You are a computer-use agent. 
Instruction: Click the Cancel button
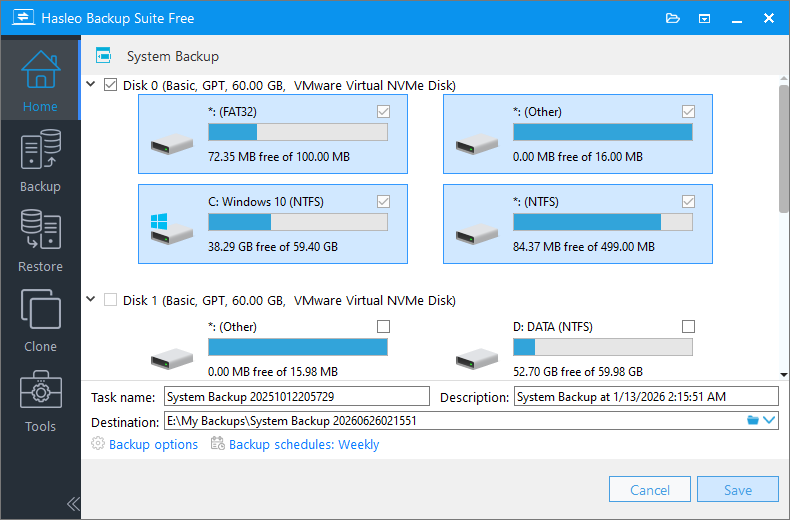point(649,489)
